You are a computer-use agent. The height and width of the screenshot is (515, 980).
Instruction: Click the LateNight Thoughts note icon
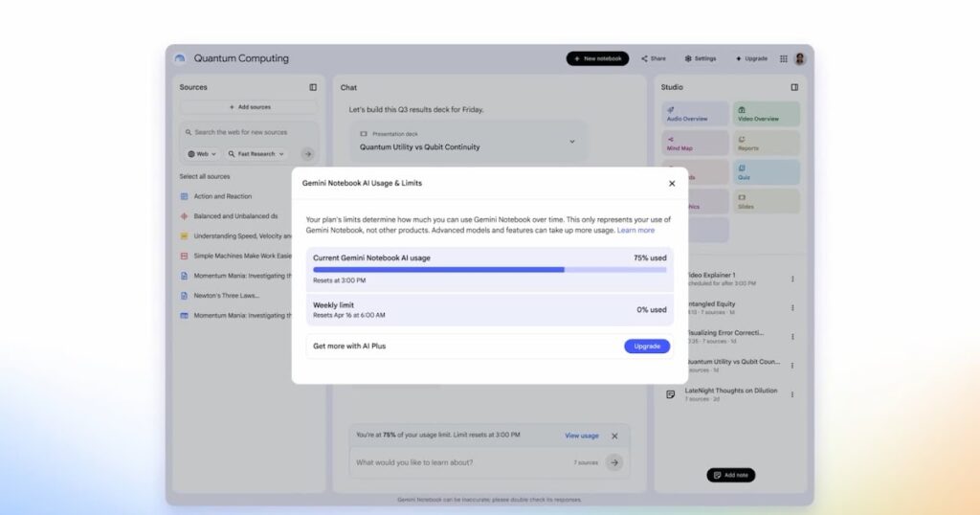coord(670,394)
